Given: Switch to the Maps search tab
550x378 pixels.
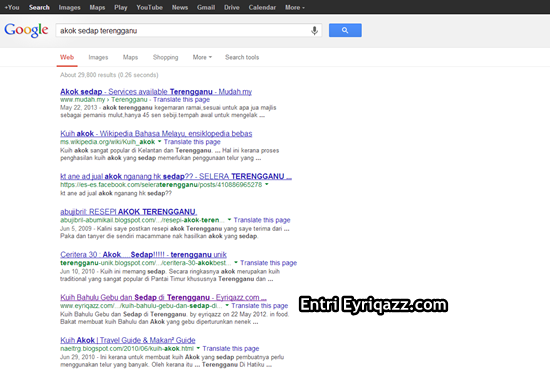Looking at the screenshot, I should coord(130,57).
